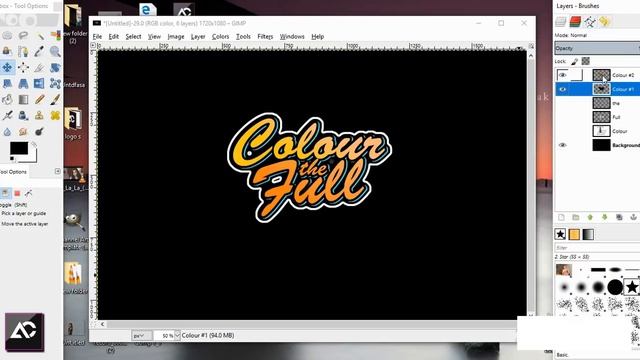Select the Ellipse Select tool
The height and width of the screenshot is (360, 640).
coord(7,36)
